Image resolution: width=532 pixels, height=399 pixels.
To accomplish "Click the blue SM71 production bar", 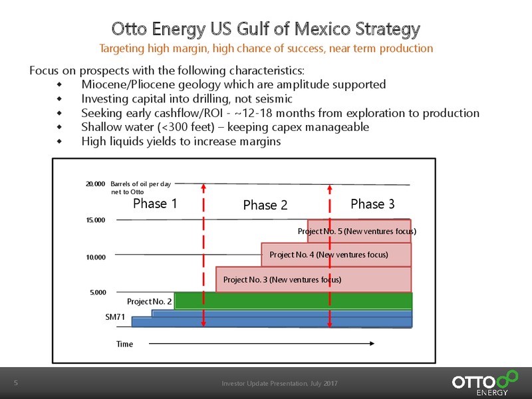I will 272,319.
